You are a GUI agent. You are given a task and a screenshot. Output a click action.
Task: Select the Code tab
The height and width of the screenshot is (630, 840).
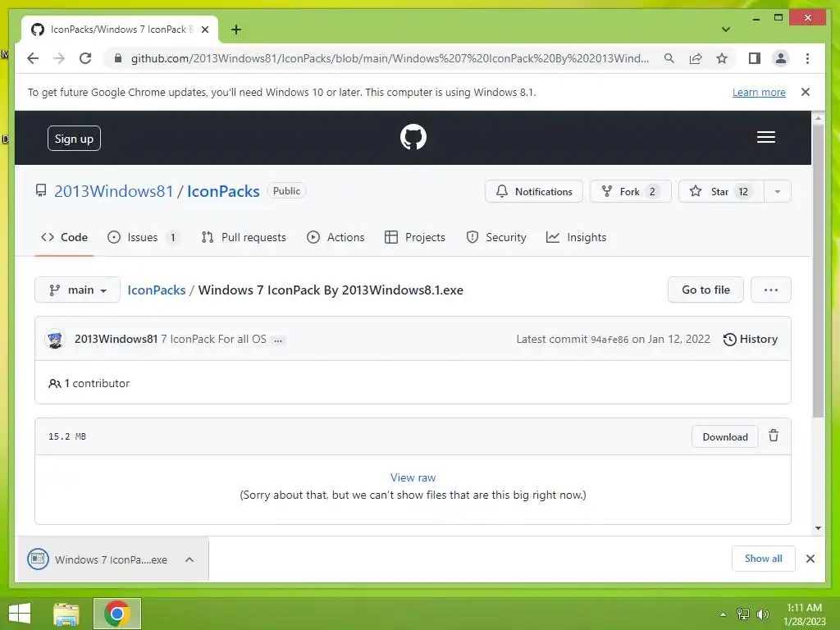click(64, 237)
